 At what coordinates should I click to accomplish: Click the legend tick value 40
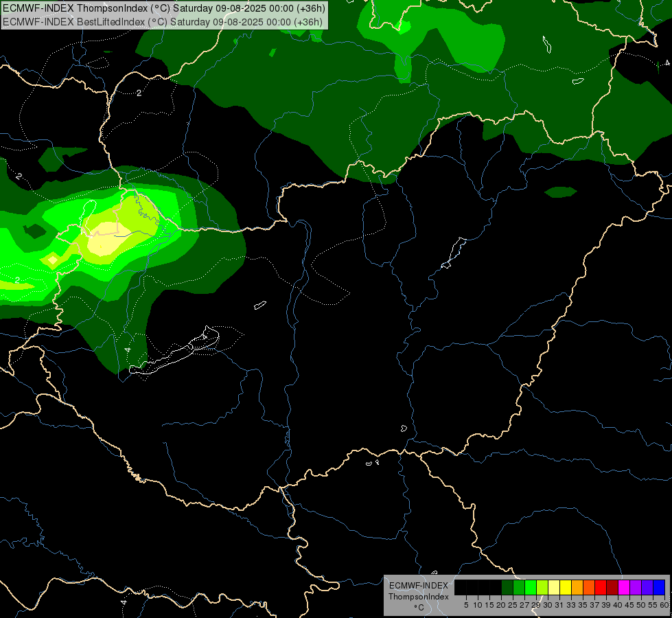618,605
